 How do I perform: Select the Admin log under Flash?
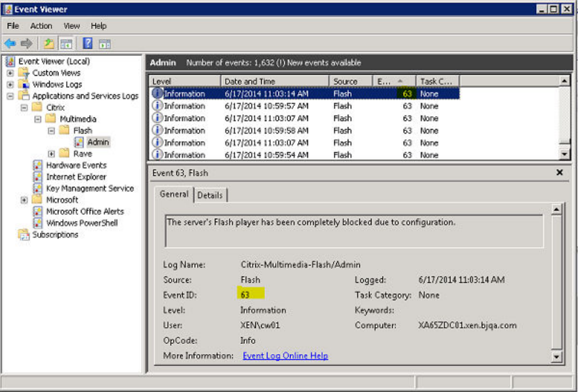98,142
